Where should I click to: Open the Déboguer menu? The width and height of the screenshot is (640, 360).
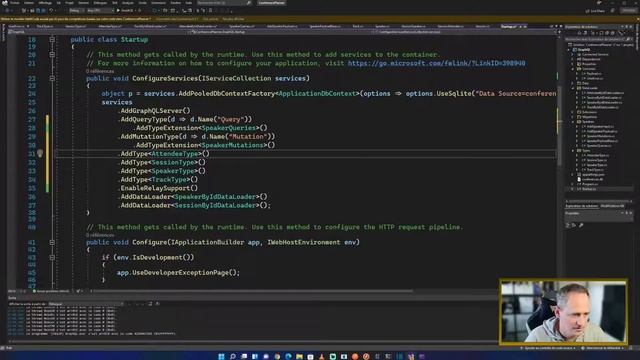[x=100, y=3]
